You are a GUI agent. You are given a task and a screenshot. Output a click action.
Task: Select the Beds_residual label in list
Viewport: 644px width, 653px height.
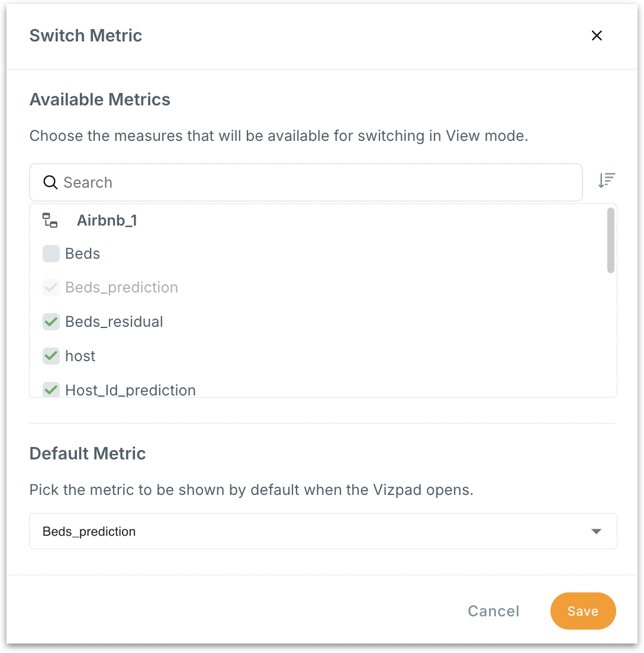pyautogui.click(x=114, y=322)
